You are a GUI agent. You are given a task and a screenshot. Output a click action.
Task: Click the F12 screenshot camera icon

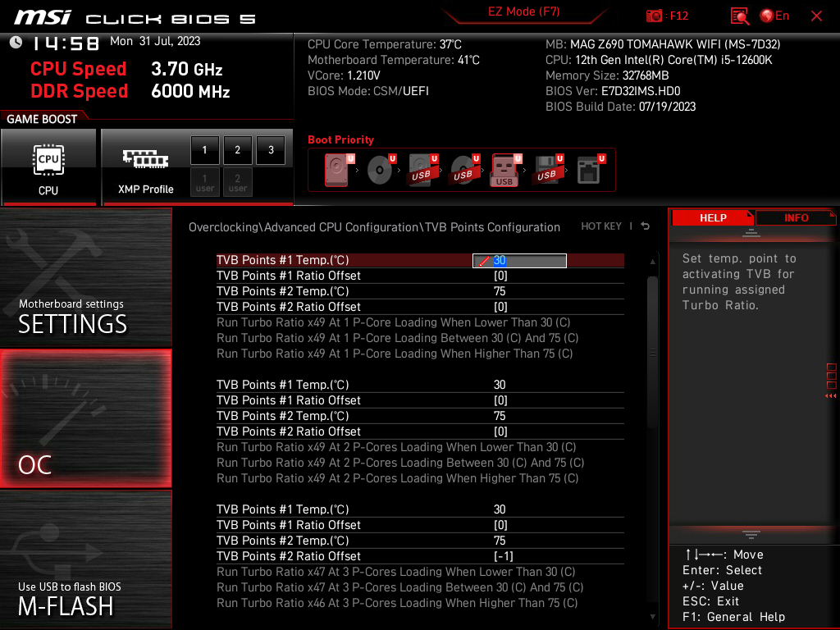pos(654,16)
